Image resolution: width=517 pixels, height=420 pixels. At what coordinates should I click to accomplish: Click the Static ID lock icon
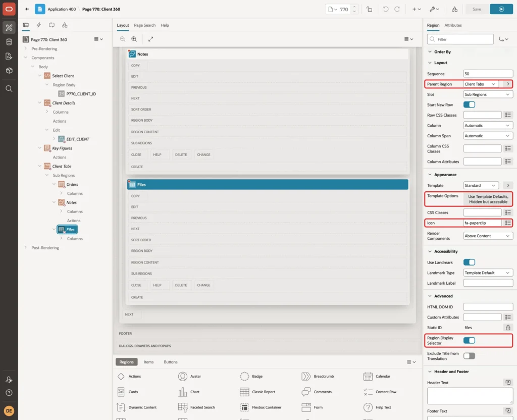point(508,328)
